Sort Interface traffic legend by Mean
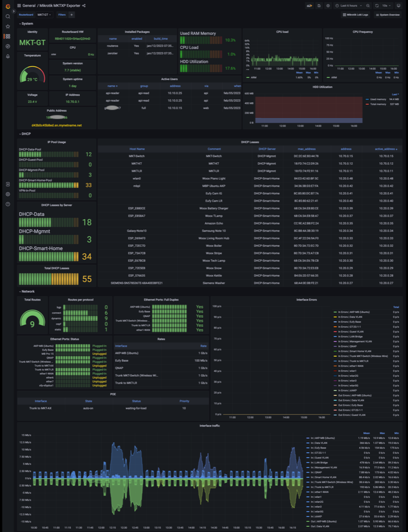The height and width of the screenshot is (532, 408). point(366,433)
